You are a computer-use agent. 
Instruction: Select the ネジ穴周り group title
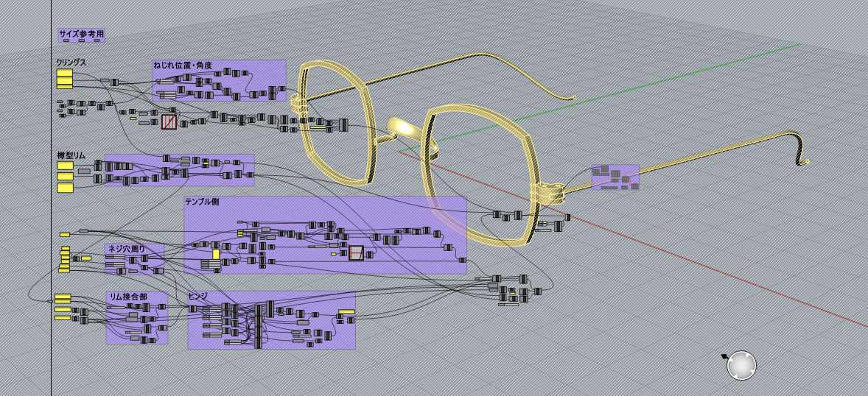127,249
